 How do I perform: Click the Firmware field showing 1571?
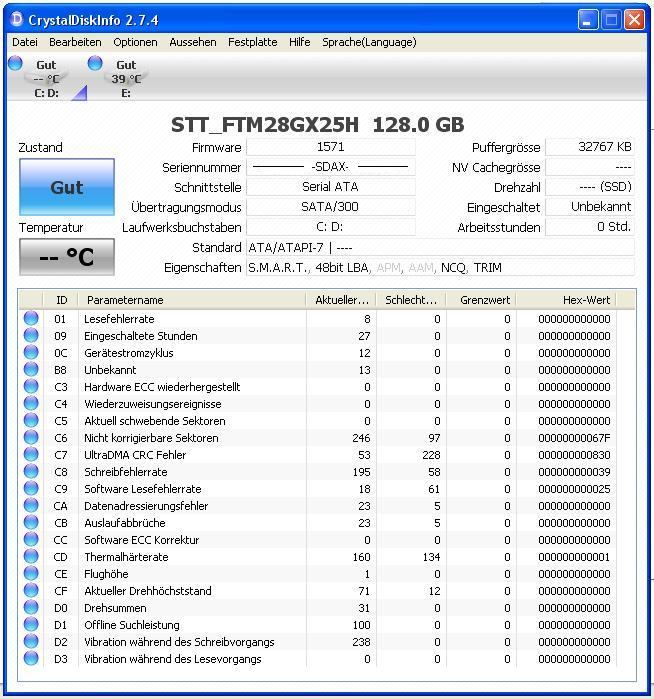pos(331,147)
